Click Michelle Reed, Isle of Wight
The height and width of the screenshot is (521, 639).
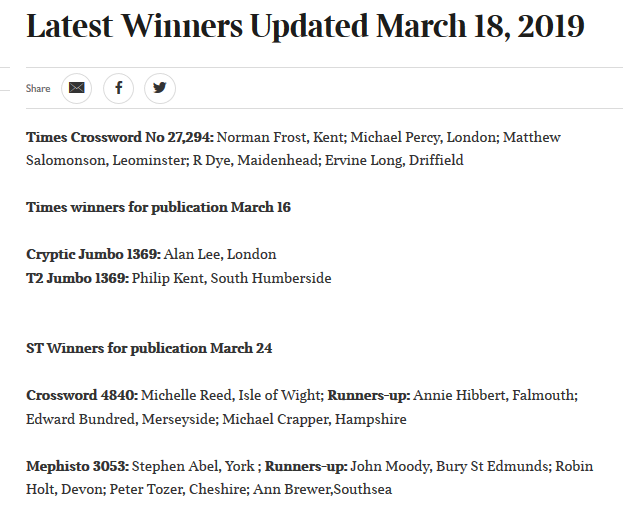pyautogui.click(x=231, y=395)
